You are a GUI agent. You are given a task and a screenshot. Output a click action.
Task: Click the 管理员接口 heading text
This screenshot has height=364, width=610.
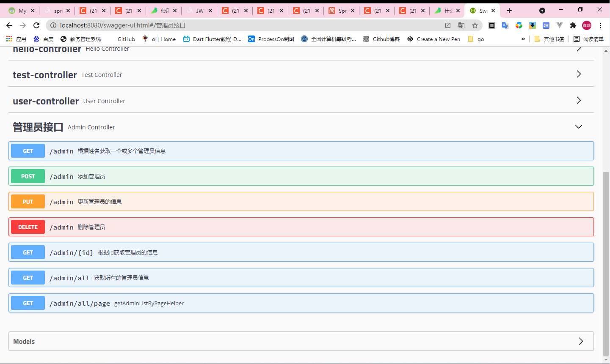point(38,127)
